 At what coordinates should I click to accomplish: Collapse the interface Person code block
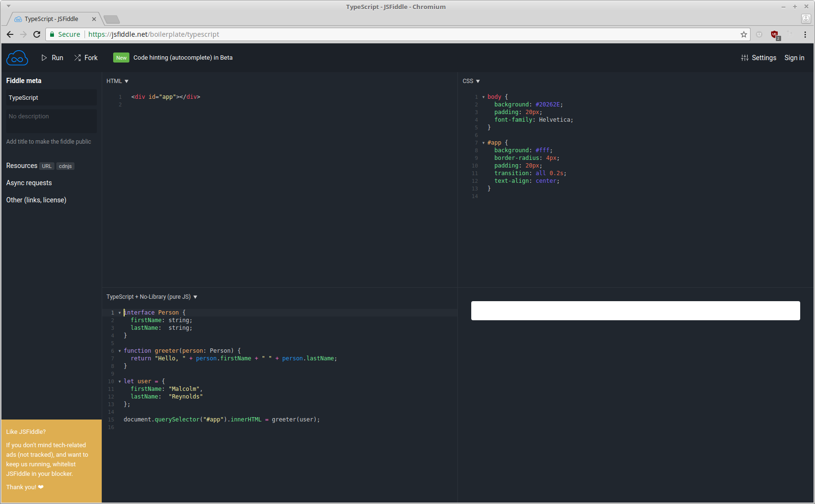pyautogui.click(x=119, y=313)
